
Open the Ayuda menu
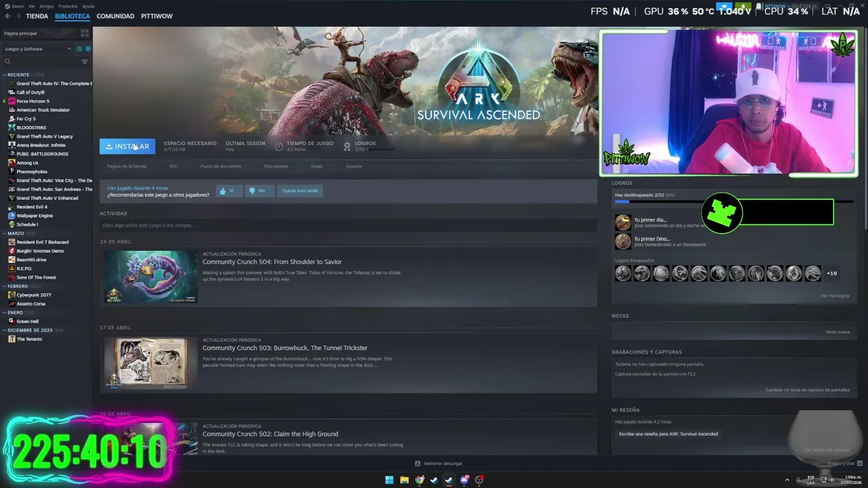click(88, 6)
